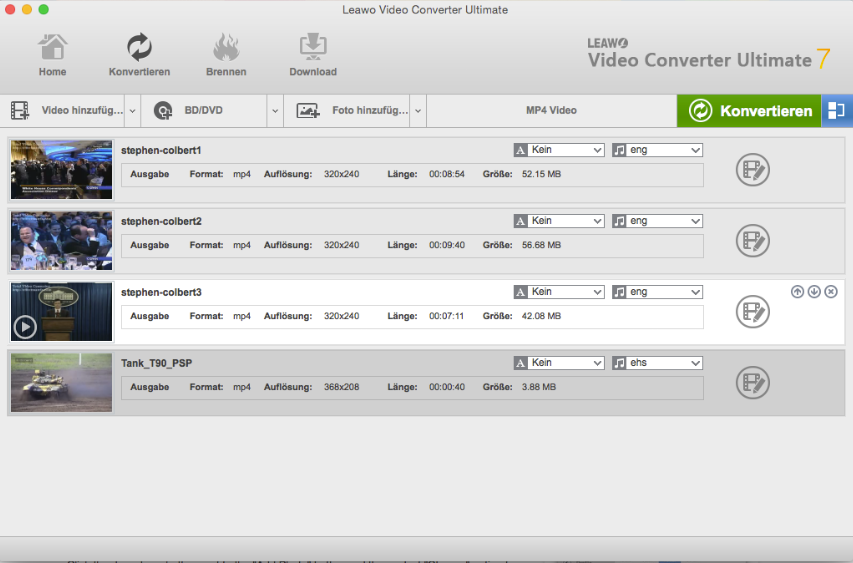
Task: Expand the Foto hinzufügen dropdown arrow
Action: tap(418, 111)
